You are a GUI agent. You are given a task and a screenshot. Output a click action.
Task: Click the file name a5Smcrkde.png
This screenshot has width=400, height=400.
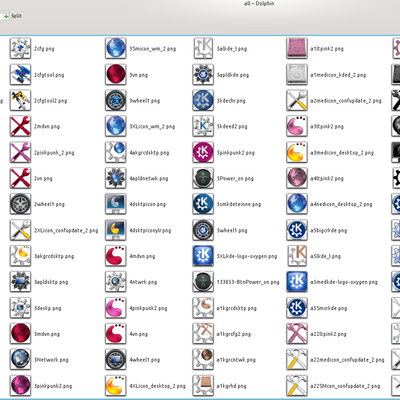[x=329, y=308]
